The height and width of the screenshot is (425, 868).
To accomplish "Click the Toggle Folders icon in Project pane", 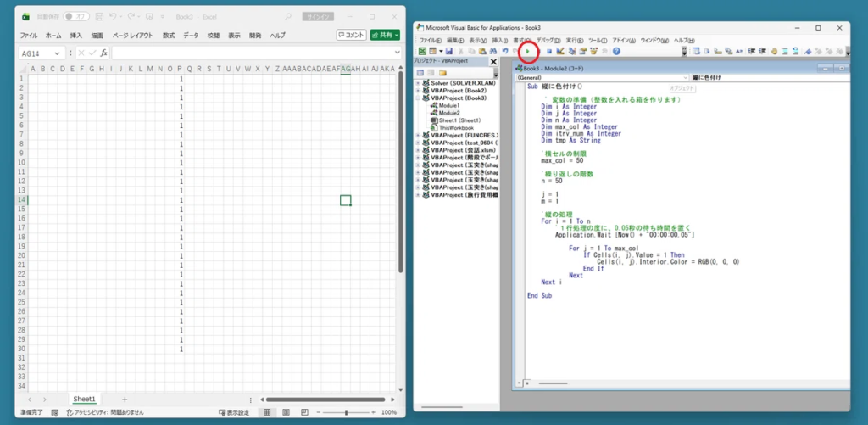I will tap(442, 73).
